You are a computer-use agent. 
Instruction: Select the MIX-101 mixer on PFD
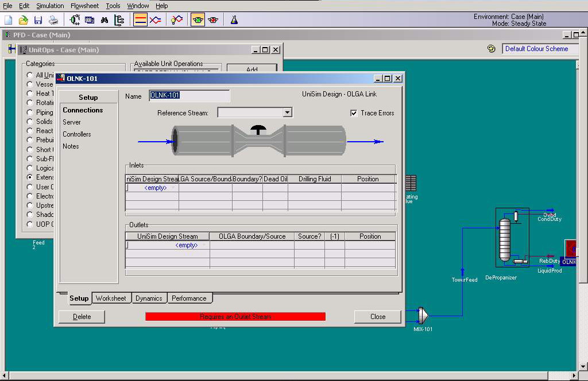[423, 316]
